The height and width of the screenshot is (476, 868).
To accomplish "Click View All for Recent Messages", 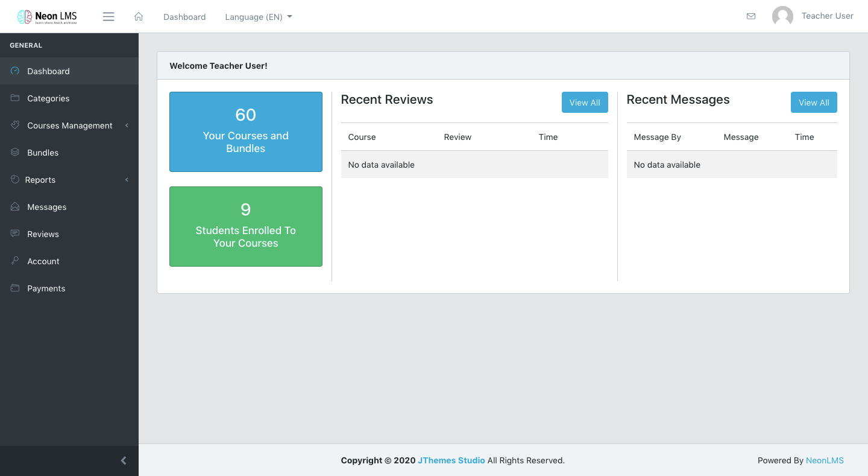I will tap(813, 103).
